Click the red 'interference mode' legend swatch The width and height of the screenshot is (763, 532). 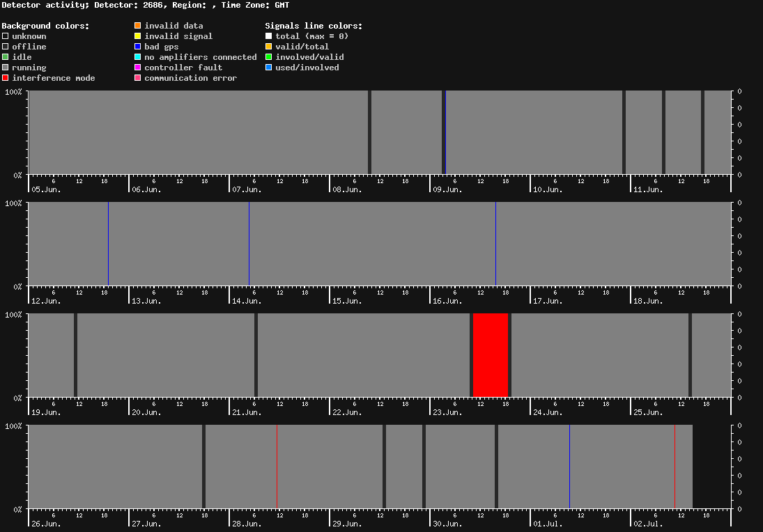[x=6, y=78]
